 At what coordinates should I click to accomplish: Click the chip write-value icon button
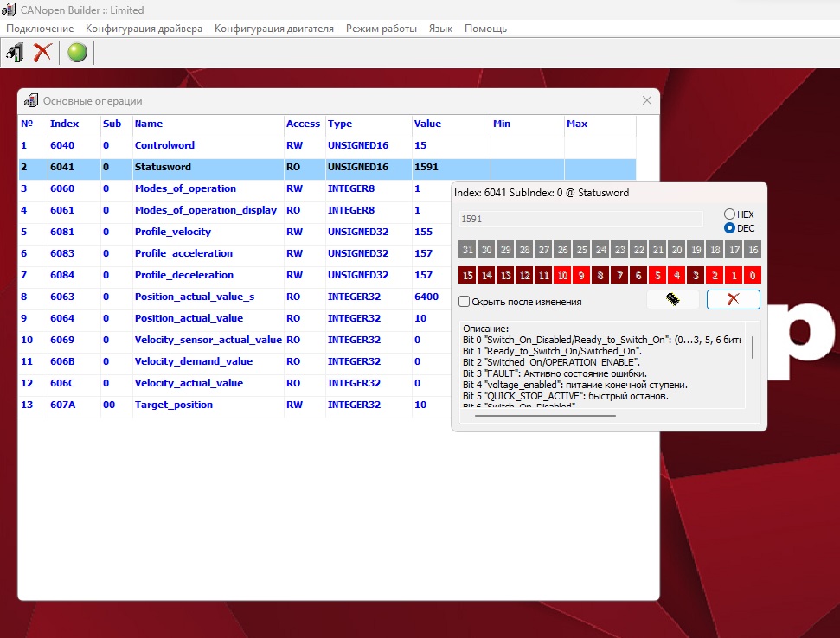(673, 299)
